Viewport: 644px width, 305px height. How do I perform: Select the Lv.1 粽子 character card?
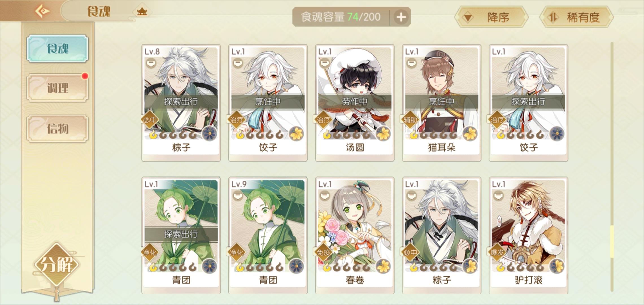pyautogui.click(x=441, y=235)
